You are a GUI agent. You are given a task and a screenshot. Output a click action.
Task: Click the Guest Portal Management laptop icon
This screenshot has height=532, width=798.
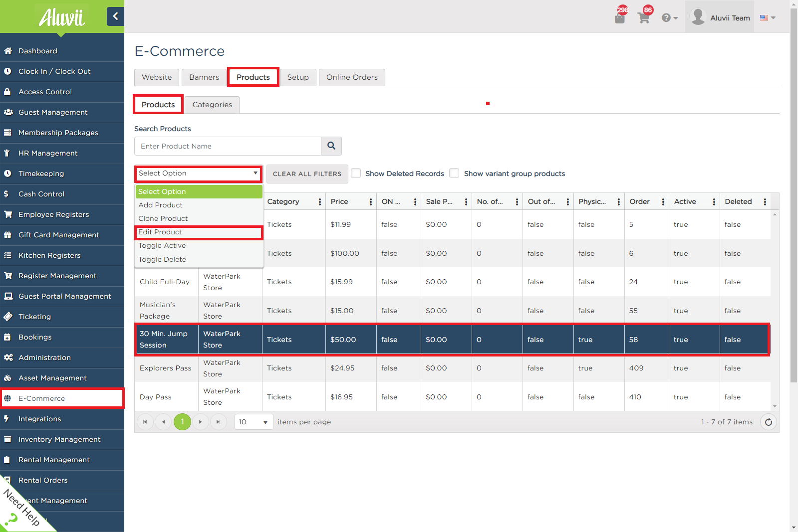pyautogui.click(x=8, y=296)
